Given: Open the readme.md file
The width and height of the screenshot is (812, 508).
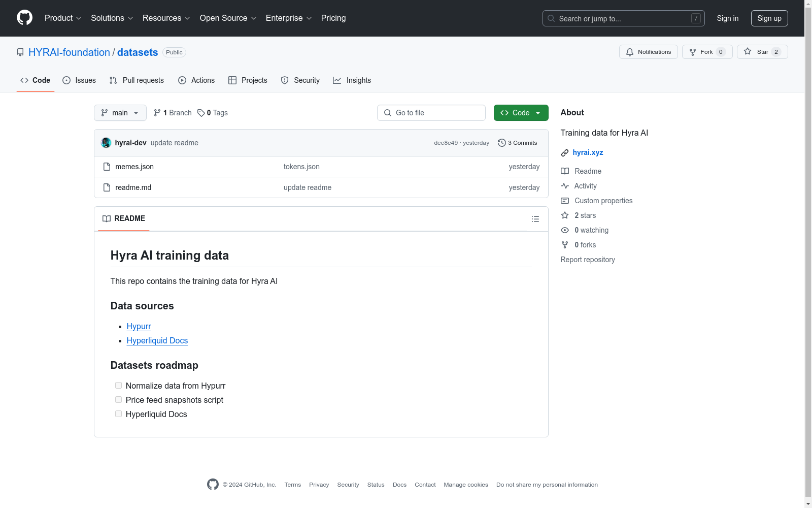Looking at the screenshot, I should click(x=133, y=187).
